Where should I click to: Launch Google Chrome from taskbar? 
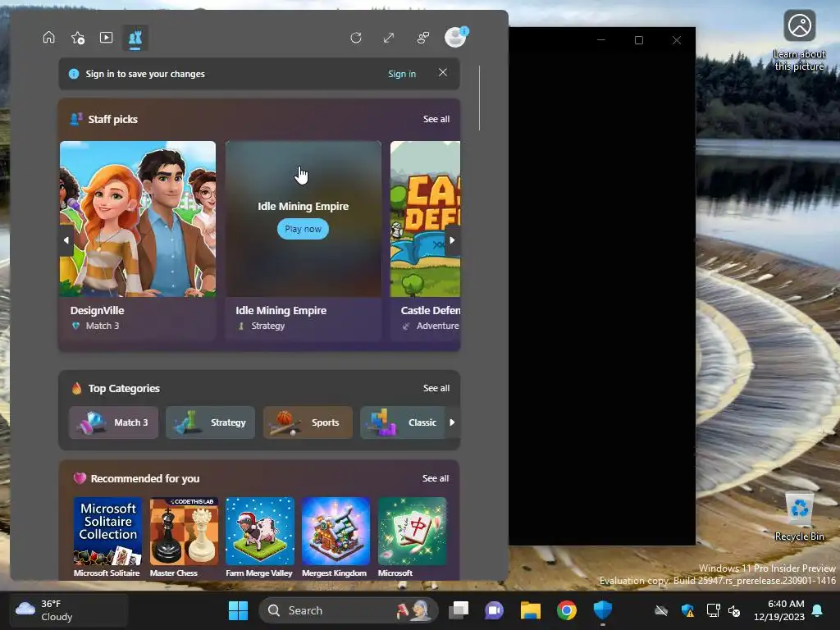point(566,610)
